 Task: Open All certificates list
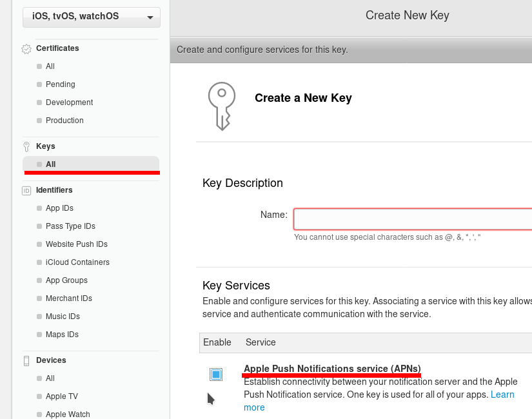[x=50, y=66]
